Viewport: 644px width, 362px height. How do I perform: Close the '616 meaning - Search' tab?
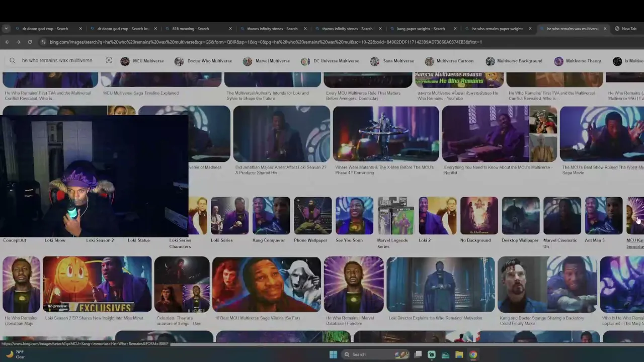click(x=230, y=29)
